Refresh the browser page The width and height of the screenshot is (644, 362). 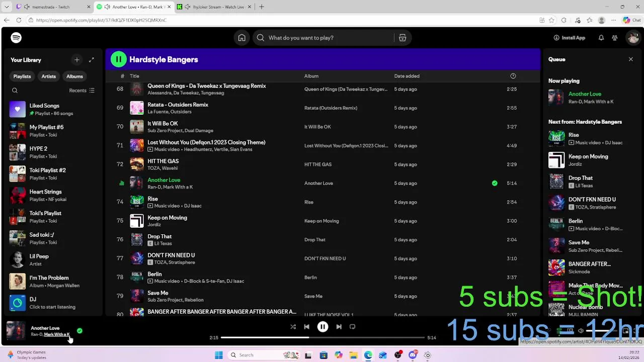tap(19, 20)
